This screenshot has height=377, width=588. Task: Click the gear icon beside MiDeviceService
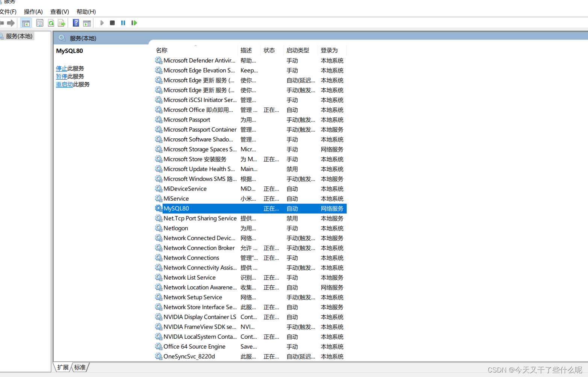[x=159, y=188]
